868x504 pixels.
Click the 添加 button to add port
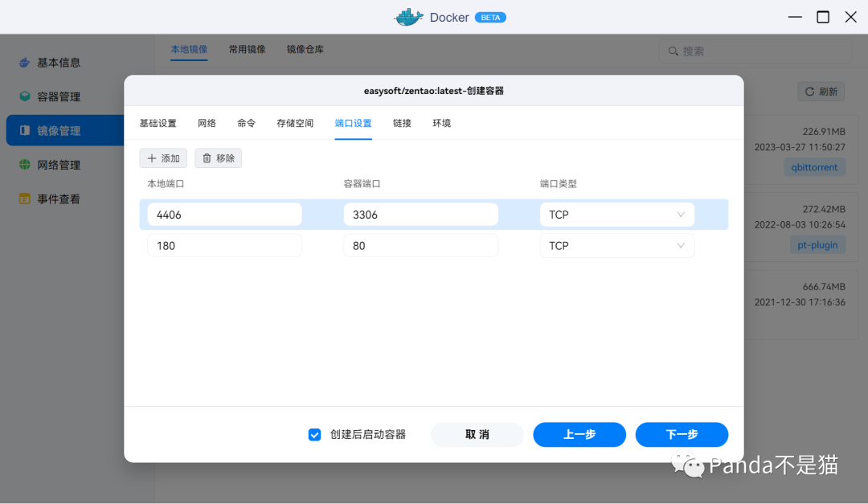pyautogui.click(x=163, y=158)
